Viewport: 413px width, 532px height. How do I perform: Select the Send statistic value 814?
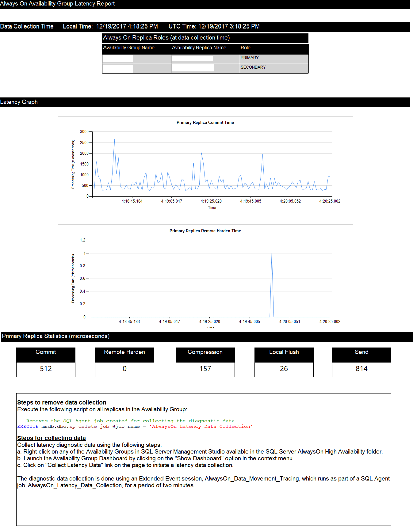361,369
